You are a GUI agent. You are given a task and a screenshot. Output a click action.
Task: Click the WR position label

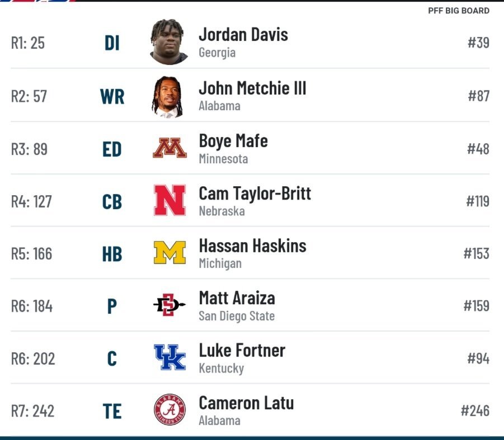(x=112, y=96)
